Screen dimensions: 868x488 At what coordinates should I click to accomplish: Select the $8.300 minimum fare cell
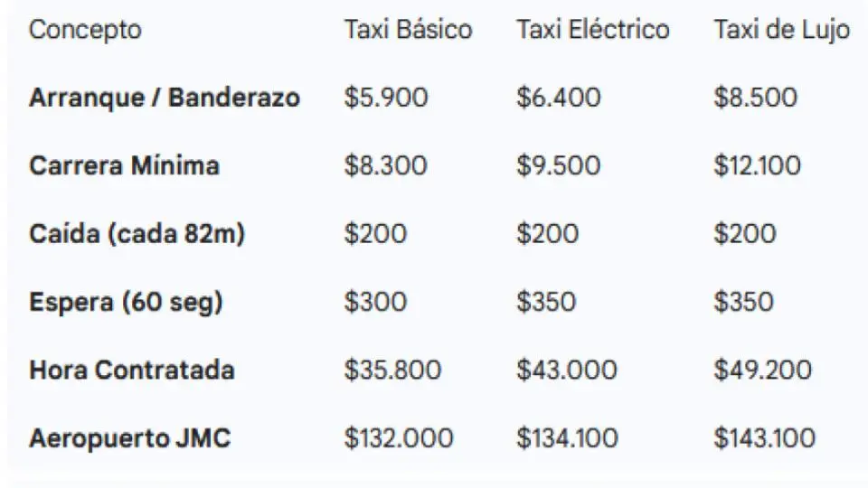(x=386, y=166)
